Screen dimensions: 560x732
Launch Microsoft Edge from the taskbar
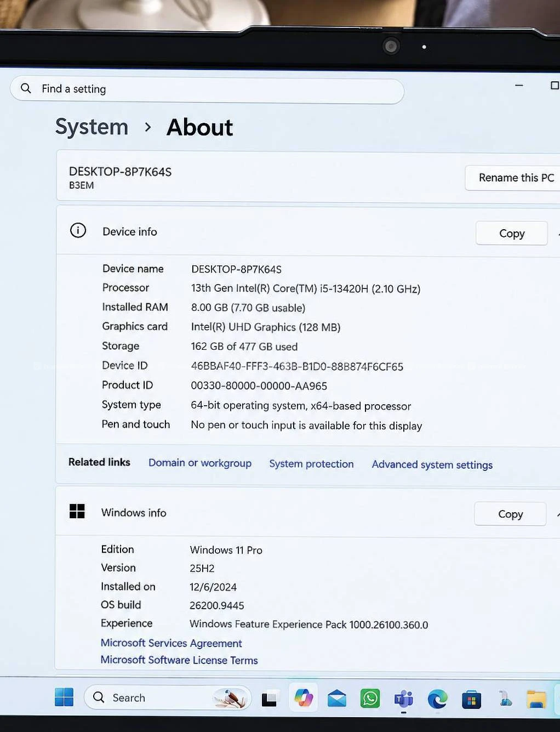[x=437, y=699]
